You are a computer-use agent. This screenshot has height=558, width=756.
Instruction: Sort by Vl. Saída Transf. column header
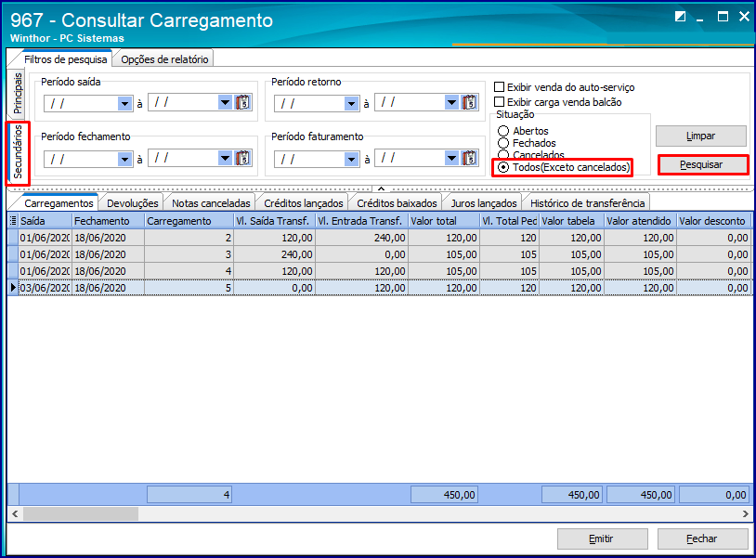tap(275, 221)
